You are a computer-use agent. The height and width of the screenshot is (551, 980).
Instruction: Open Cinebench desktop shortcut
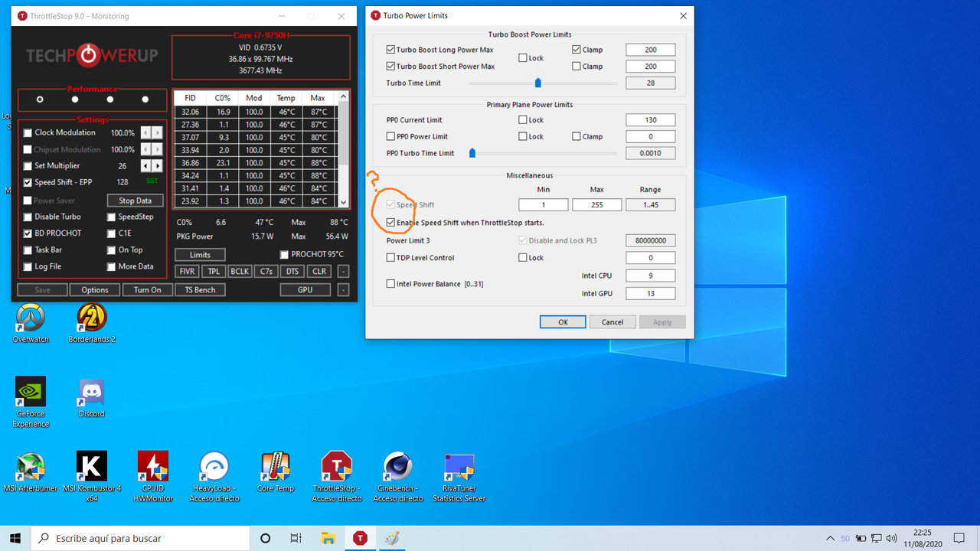[398, 476]
